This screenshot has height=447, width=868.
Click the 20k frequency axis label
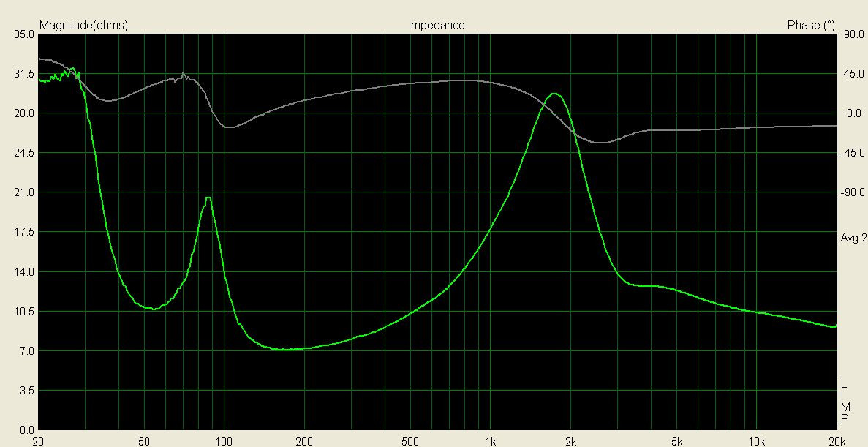tap(836, 441)
